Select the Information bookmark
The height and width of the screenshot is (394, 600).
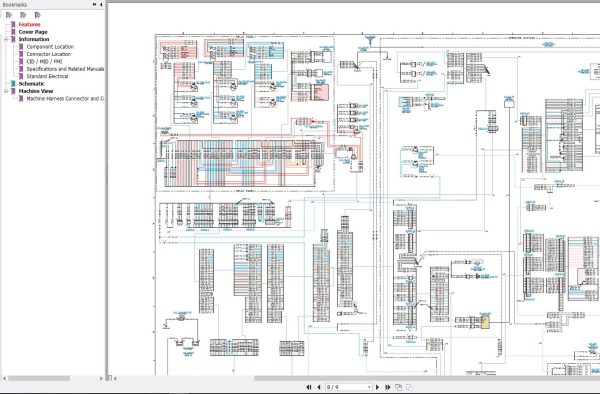[x=34, y=39]
